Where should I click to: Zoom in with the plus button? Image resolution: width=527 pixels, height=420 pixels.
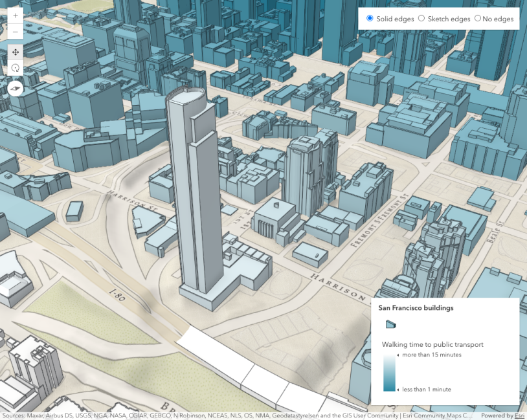pos(16,16)
